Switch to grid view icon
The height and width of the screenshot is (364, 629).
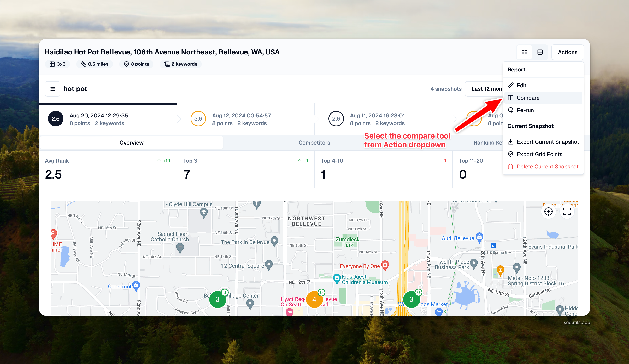[540, 52]
